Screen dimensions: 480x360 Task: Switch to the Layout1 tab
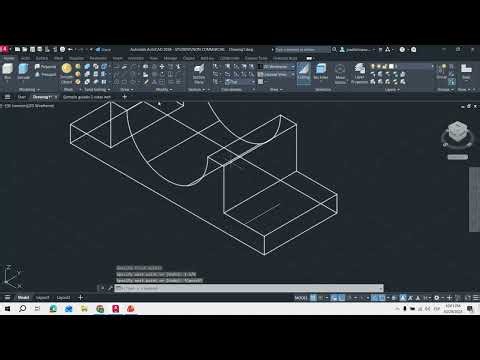click(42, 297)
